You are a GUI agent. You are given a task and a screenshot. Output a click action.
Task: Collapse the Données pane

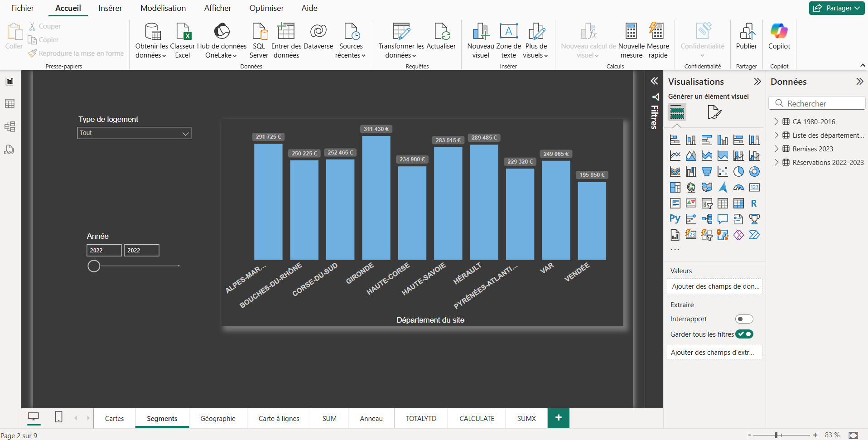(859, 82)
